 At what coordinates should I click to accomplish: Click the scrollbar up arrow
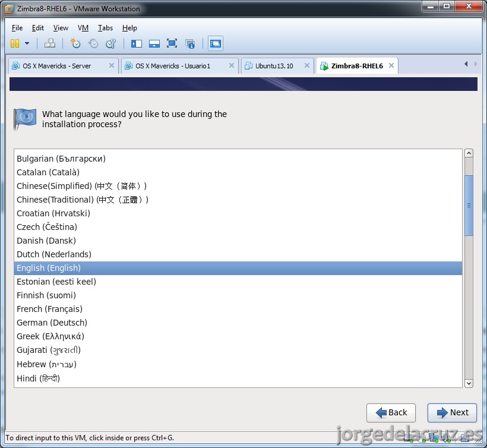coord(469,153)
